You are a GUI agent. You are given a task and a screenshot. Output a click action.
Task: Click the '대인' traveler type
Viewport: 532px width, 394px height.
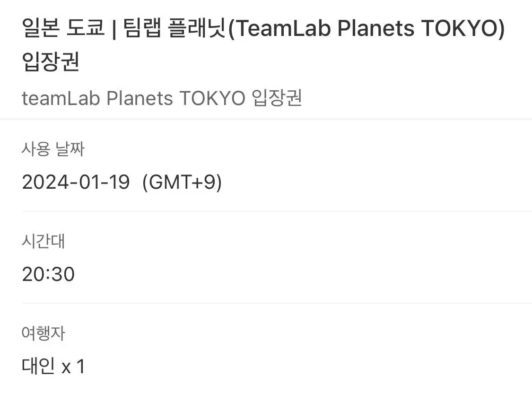point(38,366)
